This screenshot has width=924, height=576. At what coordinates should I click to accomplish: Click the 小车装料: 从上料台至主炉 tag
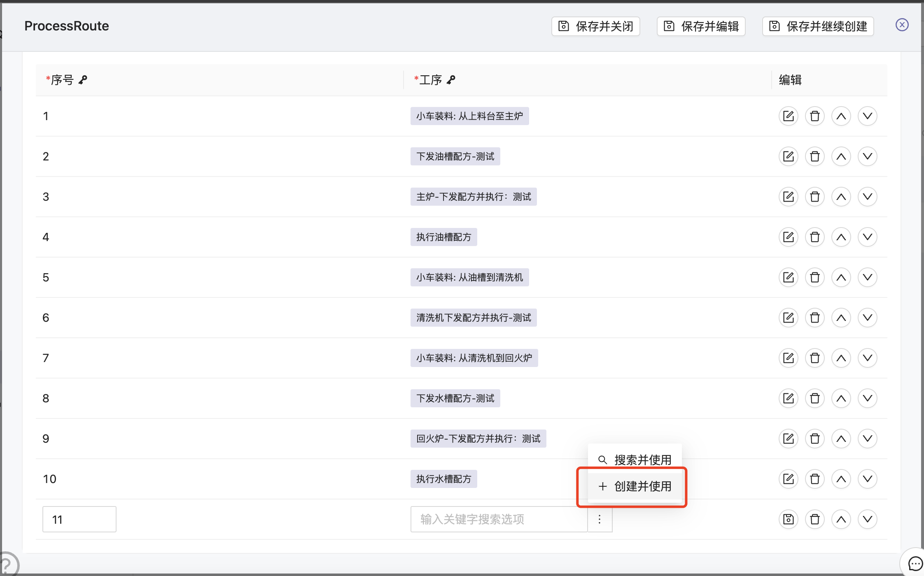coord(469,116)
